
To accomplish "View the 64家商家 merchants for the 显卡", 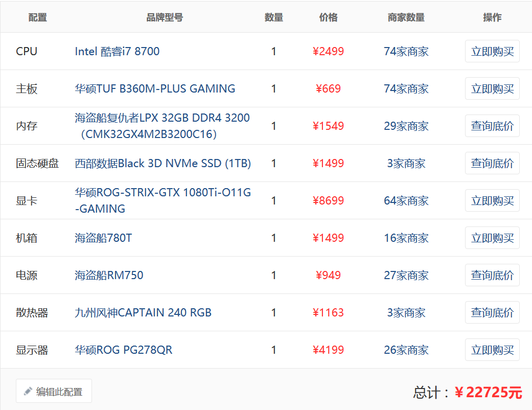I will click(x=406, y=200).
